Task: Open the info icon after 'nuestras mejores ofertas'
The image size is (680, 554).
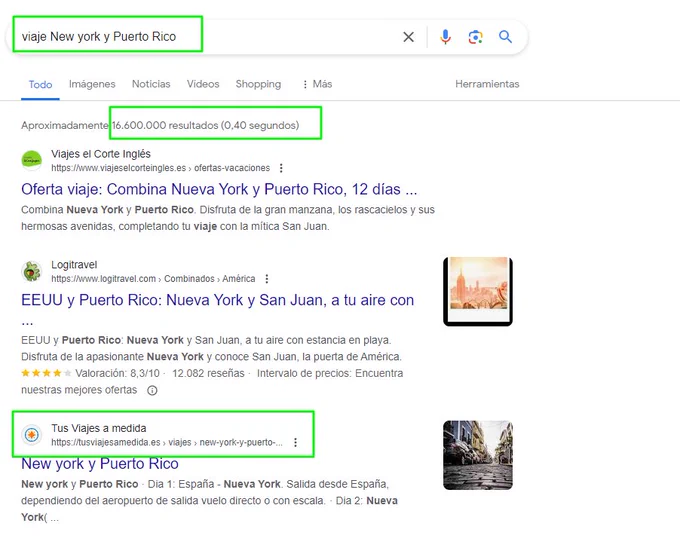Action: pos(152,390)
